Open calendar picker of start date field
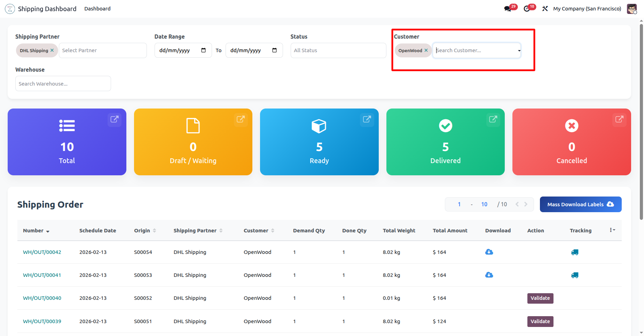 click(204, 50)
